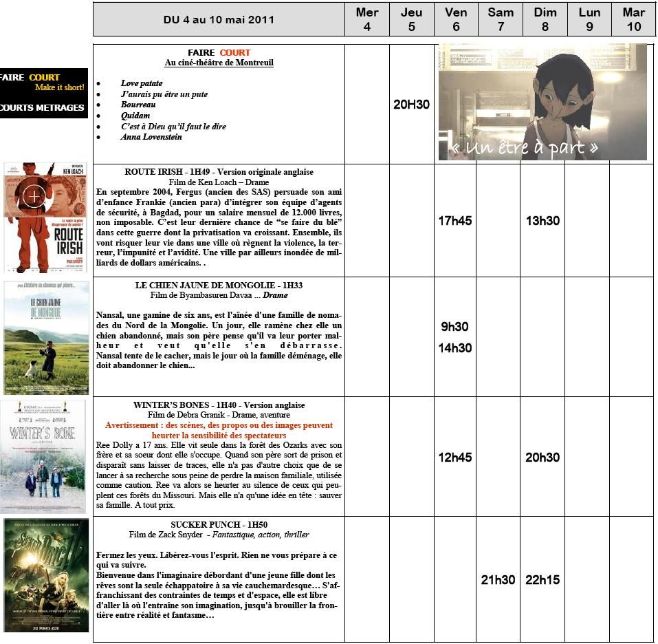Click the 12h45 Winter's Bones showtime
Viewport: 658px width, 644px height.
tap(455, 457)
